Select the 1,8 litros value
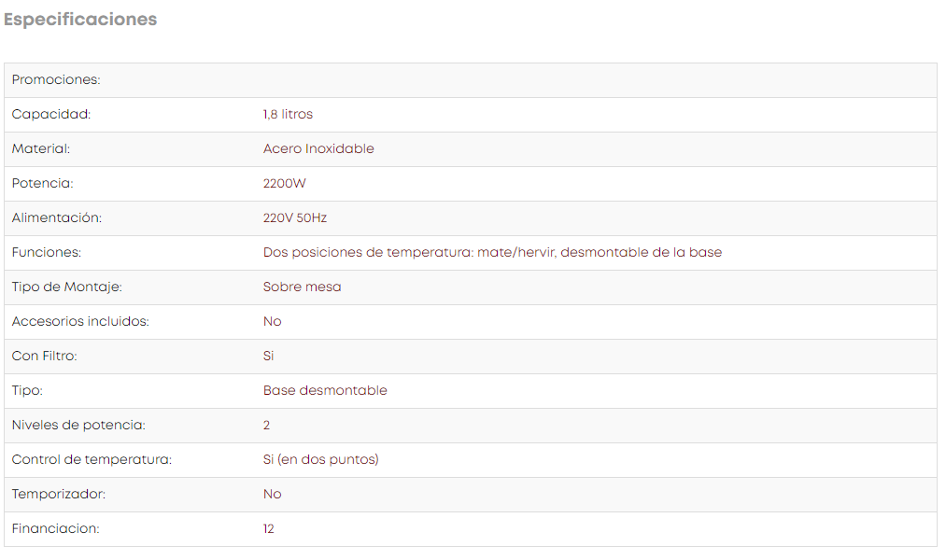 coord(288,114)
